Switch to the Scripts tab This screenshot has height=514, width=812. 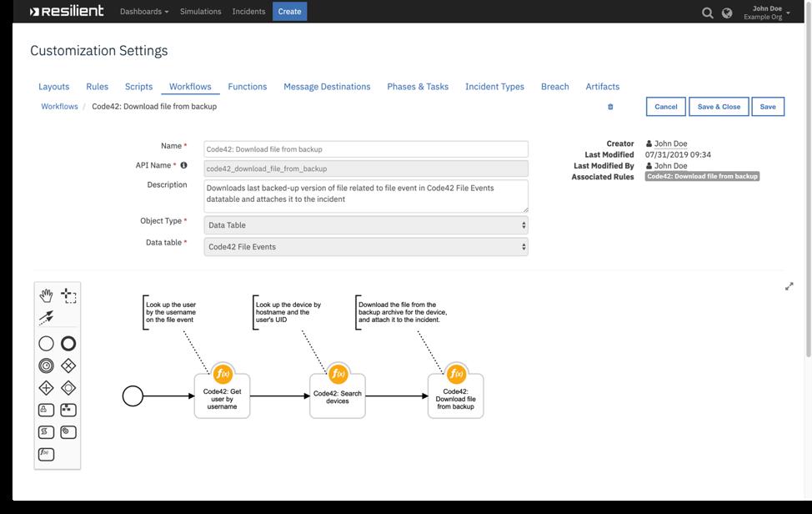coord(138,87)
